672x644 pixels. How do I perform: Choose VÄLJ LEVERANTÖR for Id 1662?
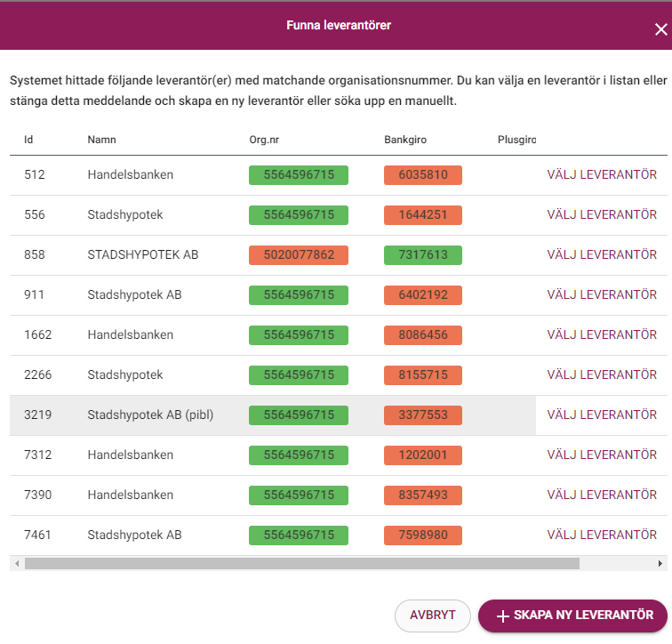point(601,334)
